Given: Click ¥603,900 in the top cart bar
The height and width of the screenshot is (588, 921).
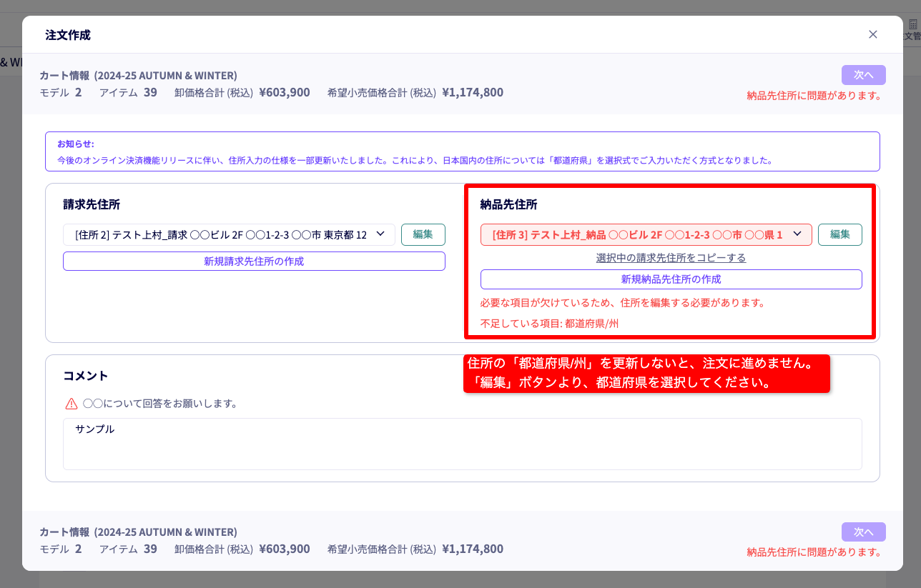Looking at the screenshot, I should 285,92.
